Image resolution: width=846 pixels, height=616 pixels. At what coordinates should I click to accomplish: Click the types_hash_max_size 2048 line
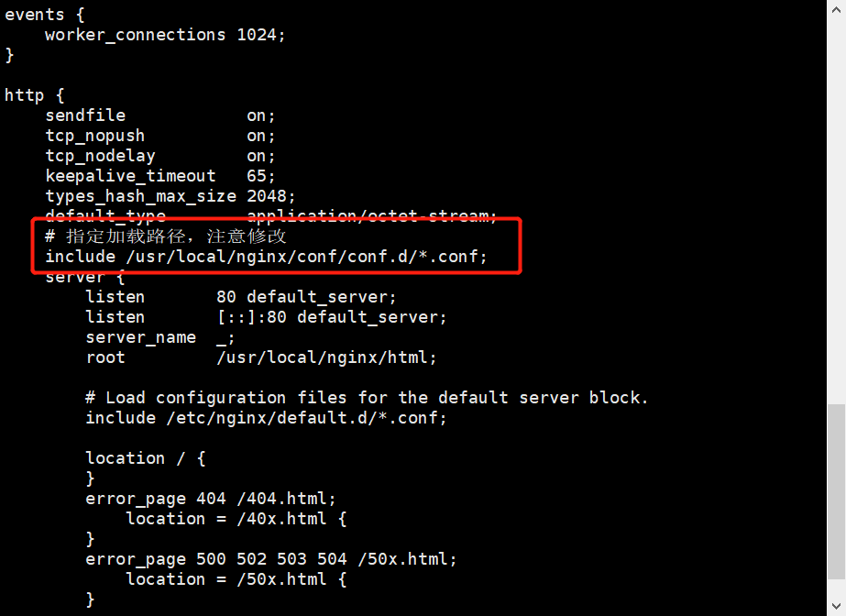170,196
